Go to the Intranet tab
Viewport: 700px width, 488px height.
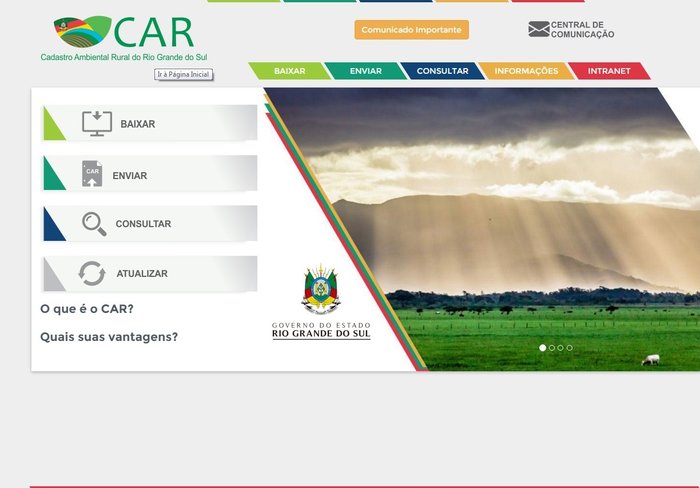(x=609, y=71)
